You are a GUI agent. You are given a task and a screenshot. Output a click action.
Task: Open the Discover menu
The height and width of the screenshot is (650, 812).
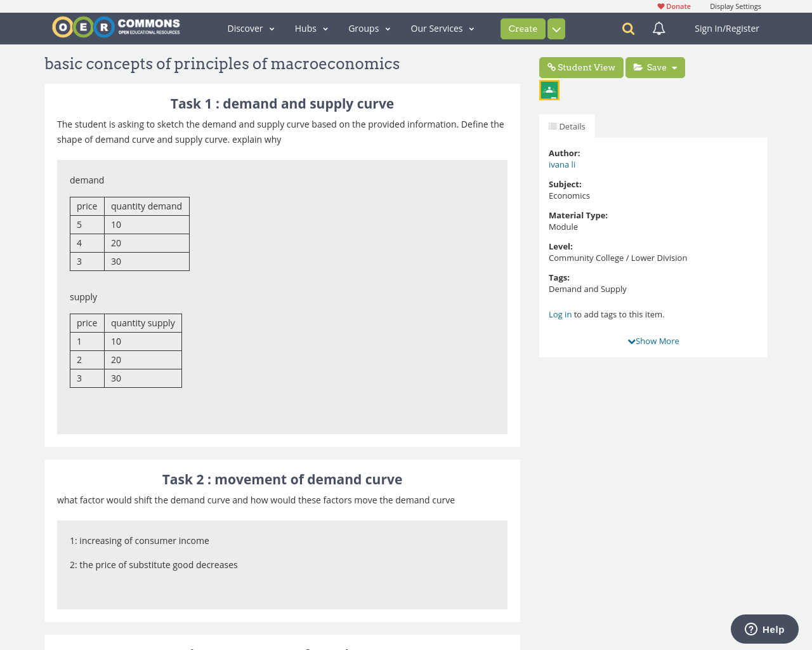pyautogui.click(x=251, y=29)
